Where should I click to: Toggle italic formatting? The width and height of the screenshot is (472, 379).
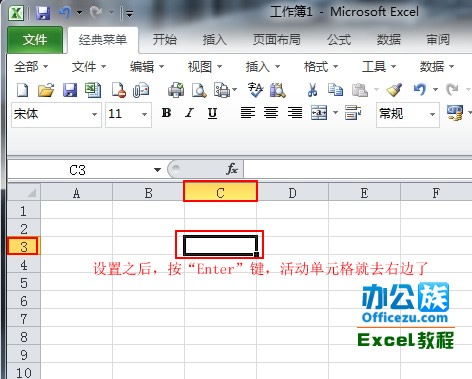[189, 113]
